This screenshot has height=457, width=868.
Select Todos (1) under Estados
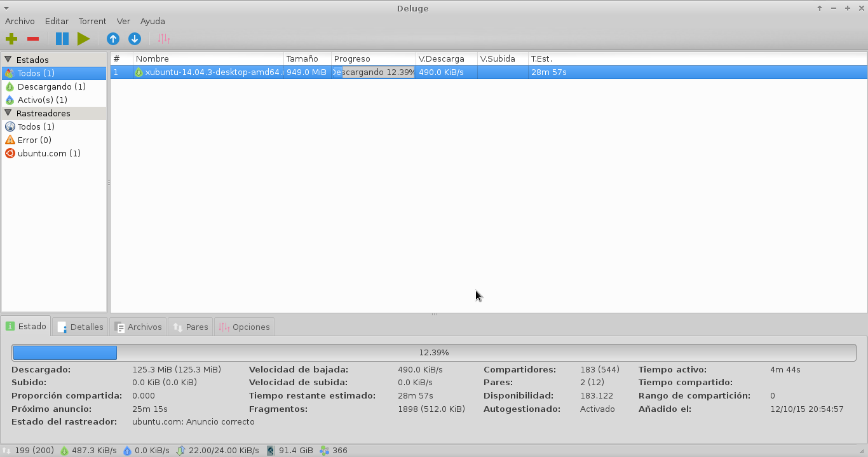tap(54, 73)
